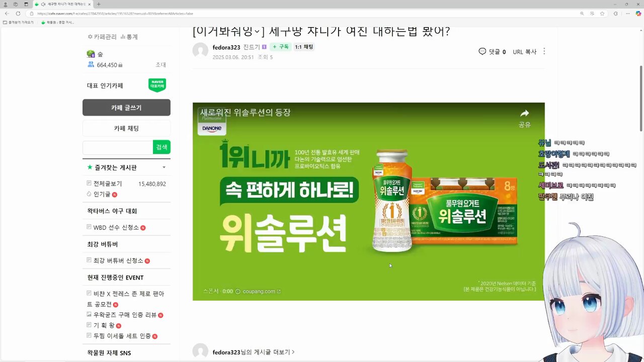Open browser settings and more menu

tap(627, 14)
